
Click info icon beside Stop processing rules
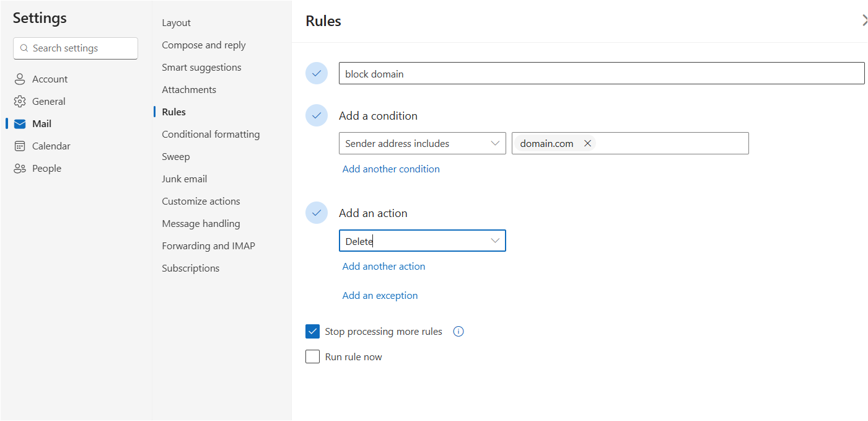coord(458,331)
